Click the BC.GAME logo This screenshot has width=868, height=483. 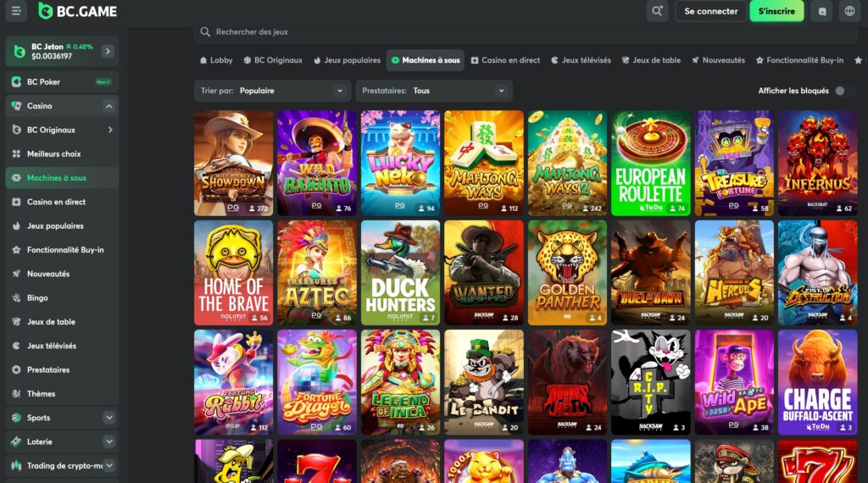78,11
